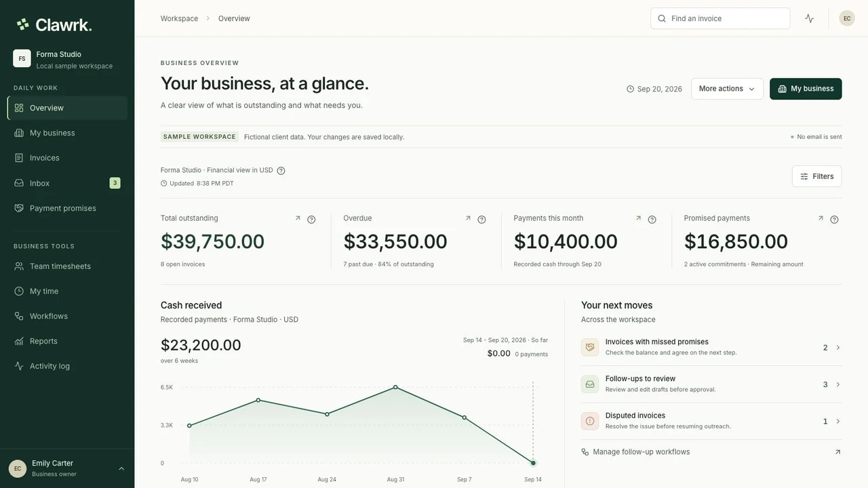The width and height of the screenshot is (868, 488).
Task: Go to Overview in sidebar
Action: coord(67,108)
